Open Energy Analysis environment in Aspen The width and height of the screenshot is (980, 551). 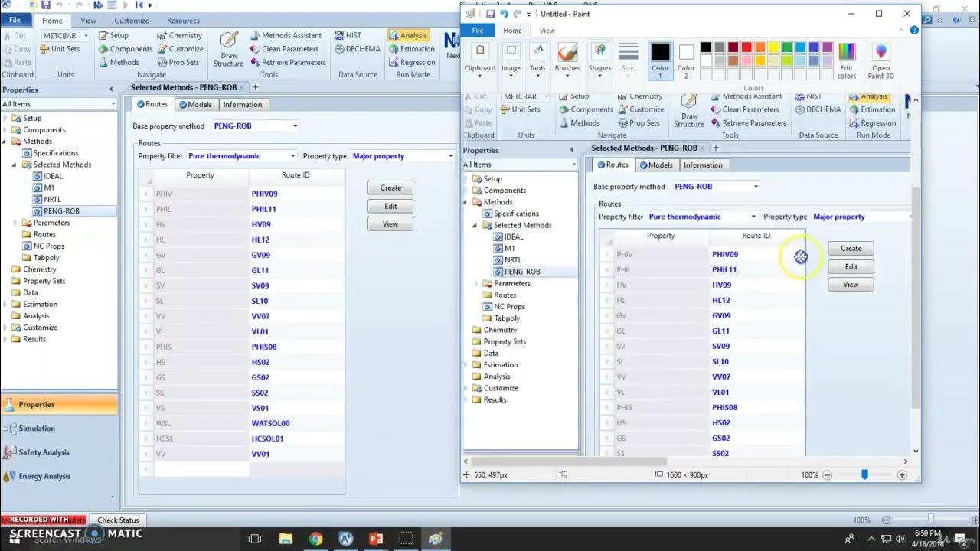coord(58,476)
